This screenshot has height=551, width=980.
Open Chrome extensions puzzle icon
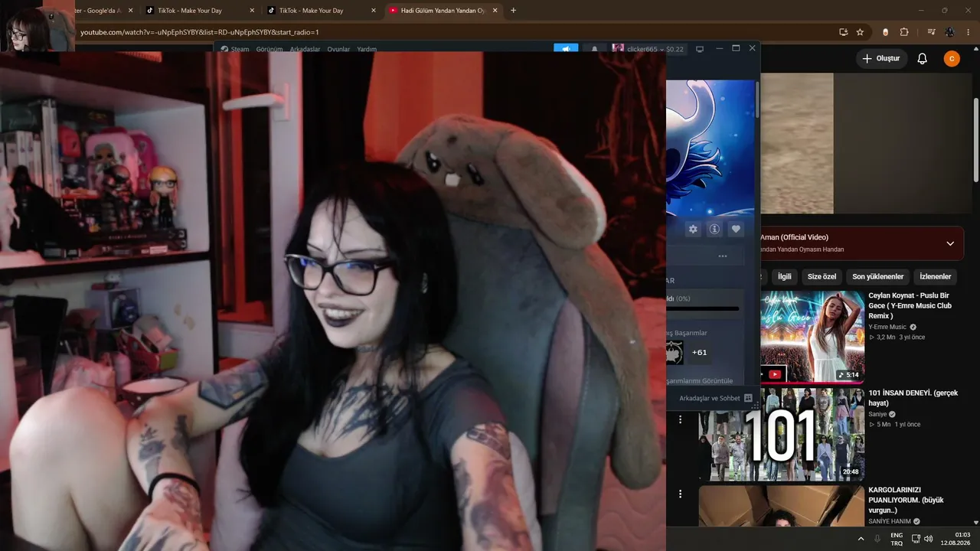click(x=904, y=32)
